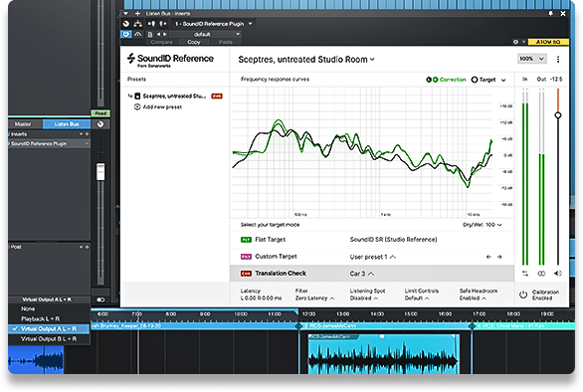Click the next custom preset right arrow
The image size is (583, 392).
(499, 257)
